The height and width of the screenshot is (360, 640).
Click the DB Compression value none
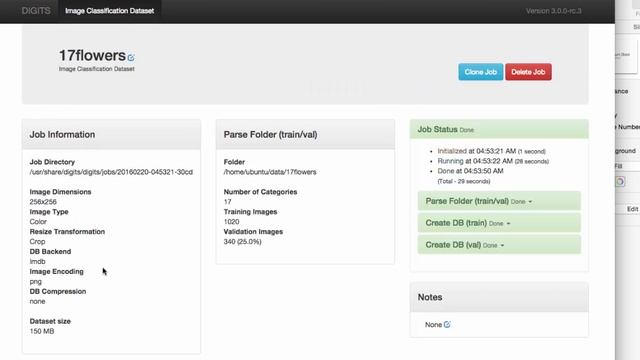37,301
